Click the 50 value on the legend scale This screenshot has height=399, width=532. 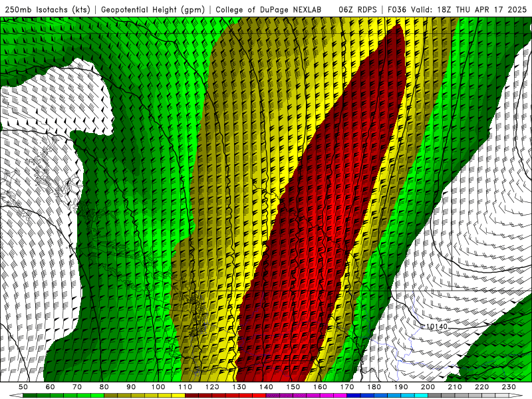click(x=23, y=387)
